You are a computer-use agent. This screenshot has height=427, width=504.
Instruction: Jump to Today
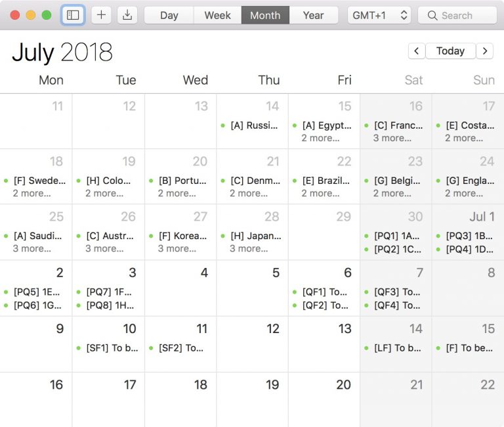(450, 51)
